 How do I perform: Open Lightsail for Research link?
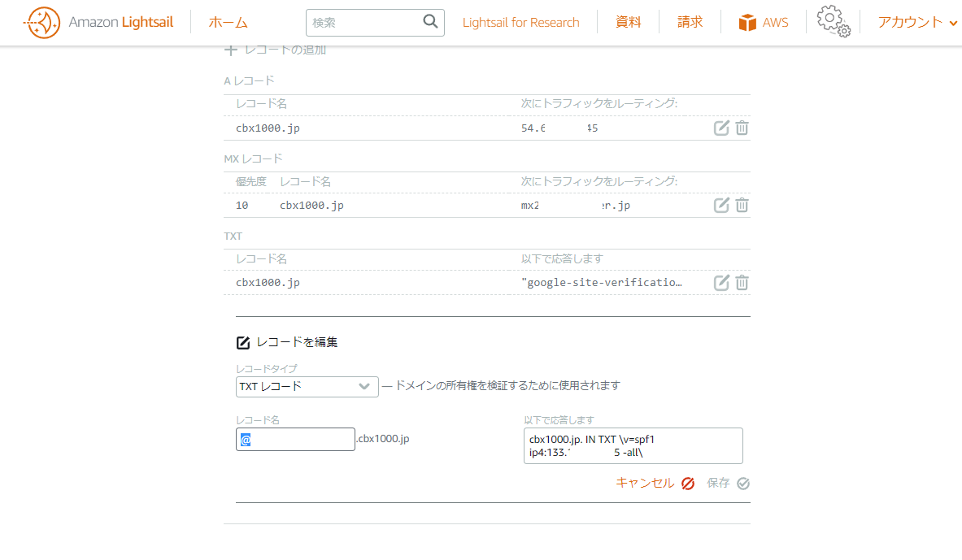(520, 23)
